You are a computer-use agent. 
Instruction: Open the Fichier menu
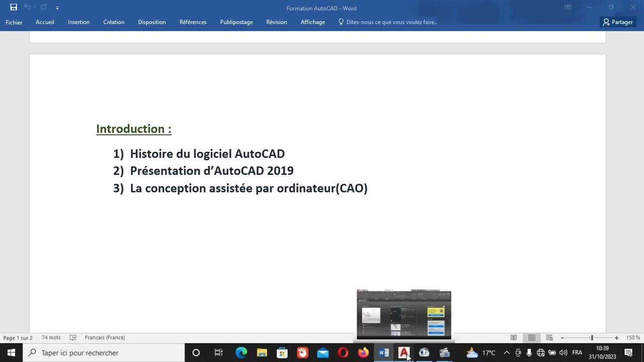tap(14, 22)
